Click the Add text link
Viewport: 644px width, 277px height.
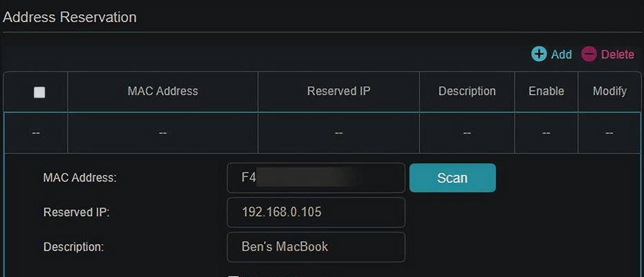point(561,54)
